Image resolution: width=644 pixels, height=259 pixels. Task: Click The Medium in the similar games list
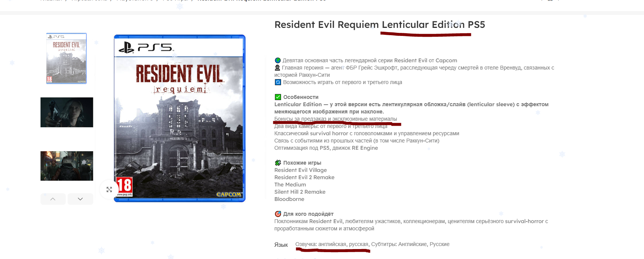(x=290, y=185)
